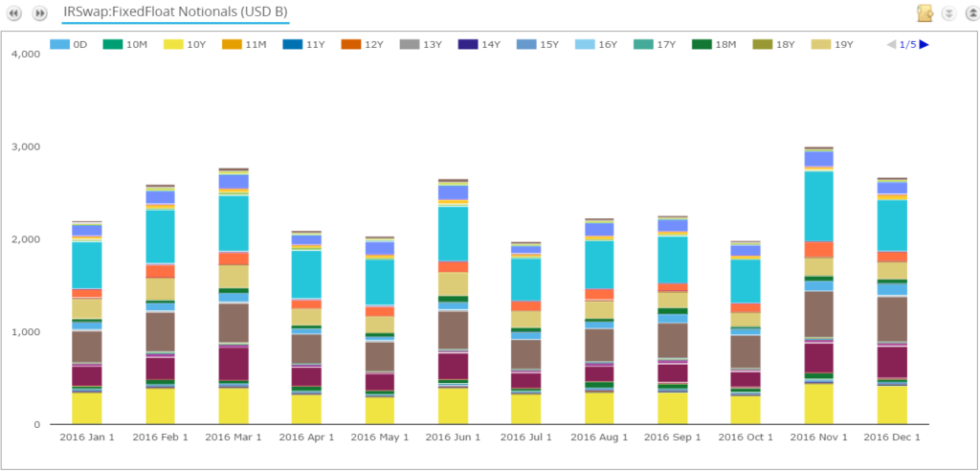980x472 pixels.
Task: Click the 2016 Mar 1 axis label
Action: [x=234, y=437]
